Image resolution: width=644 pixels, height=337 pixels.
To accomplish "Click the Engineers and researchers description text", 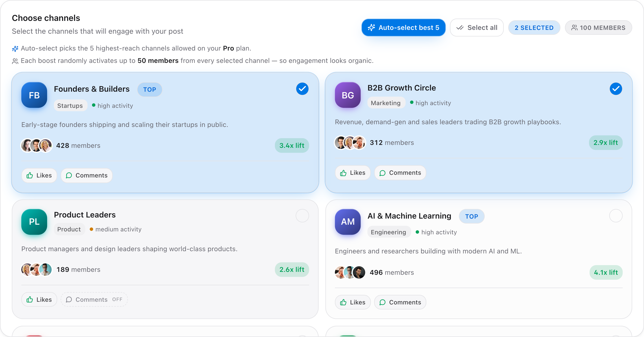I will [x=428, y=251].
